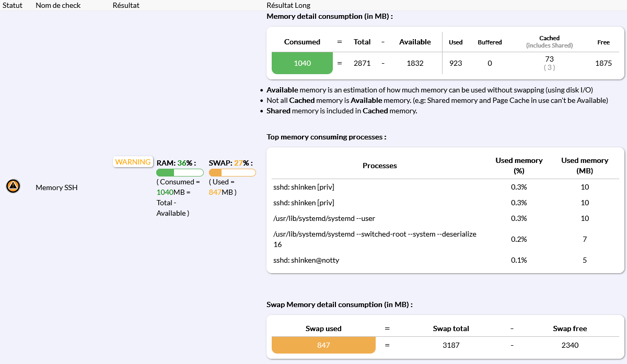Click the Used memory (%) column header
The width and height of the screenshot is (627, 364).
[x=519, y=166]
